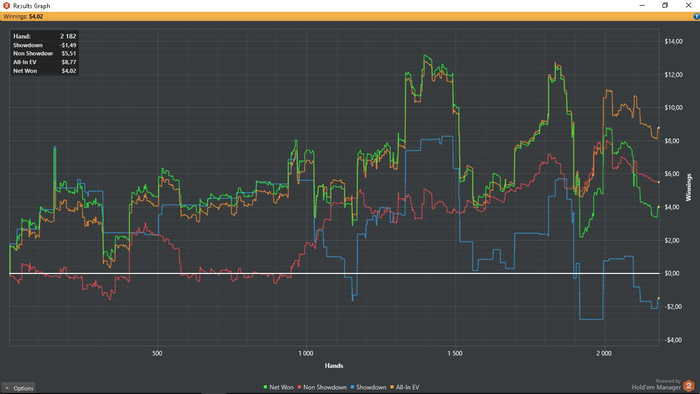Restore down the Results Graph window
This screenshot has height=394, width=700.
coord(665,5)
